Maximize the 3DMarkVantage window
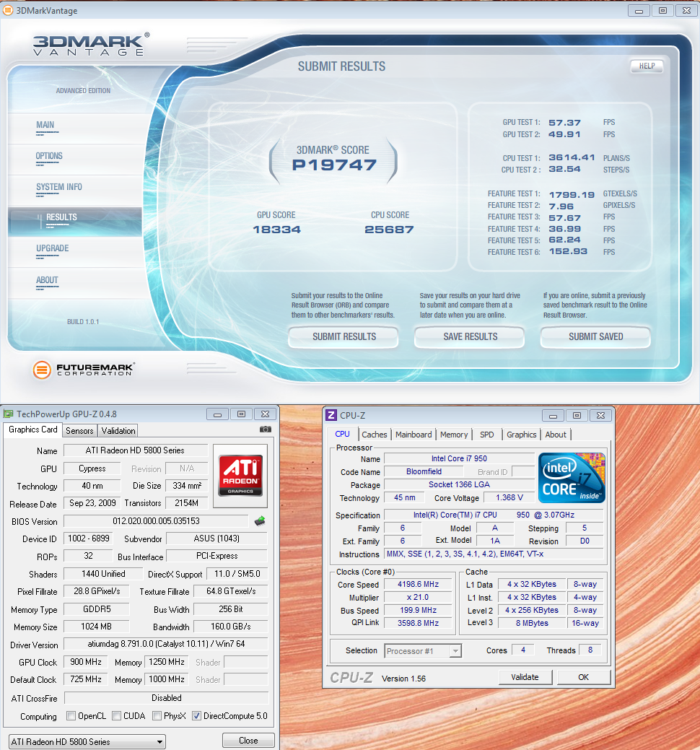The width and height of the screenshot is (700, 750). point(662,11)
